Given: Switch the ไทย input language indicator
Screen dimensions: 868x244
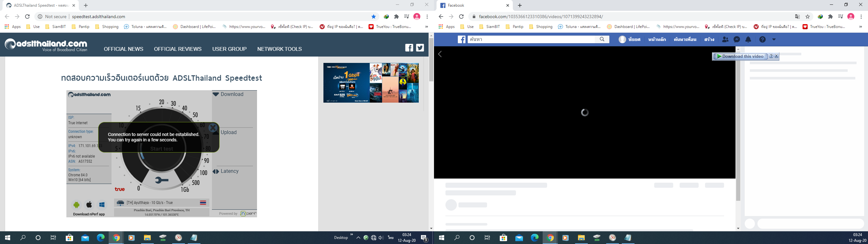Looking at the screenshot, I should pos(390,238).
